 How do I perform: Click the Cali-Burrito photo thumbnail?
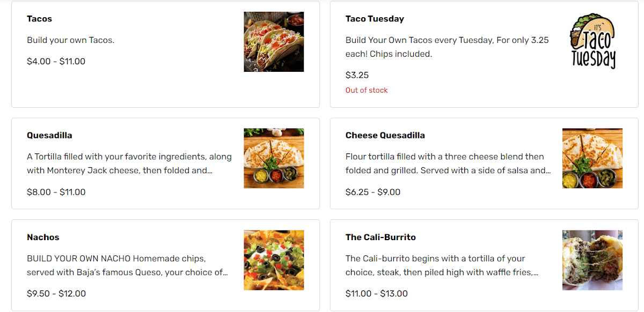pyautogui.click(x=592, y=260)
